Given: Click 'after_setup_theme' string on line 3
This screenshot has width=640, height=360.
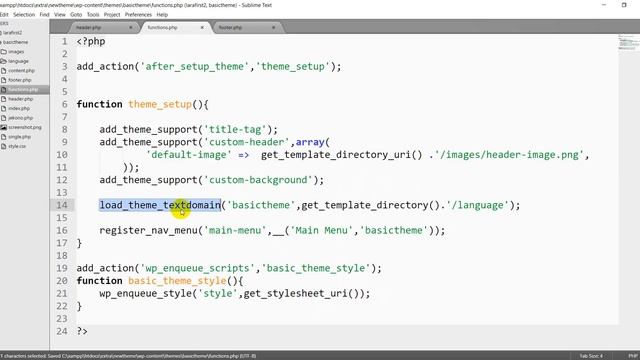Looking at the screenshot, I should 195,67.
